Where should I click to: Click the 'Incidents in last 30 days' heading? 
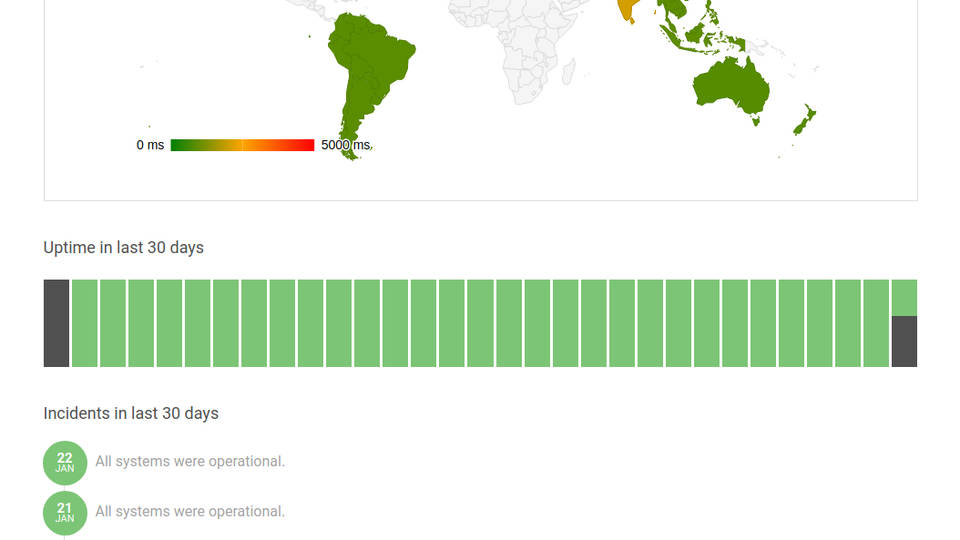point(131,413)
